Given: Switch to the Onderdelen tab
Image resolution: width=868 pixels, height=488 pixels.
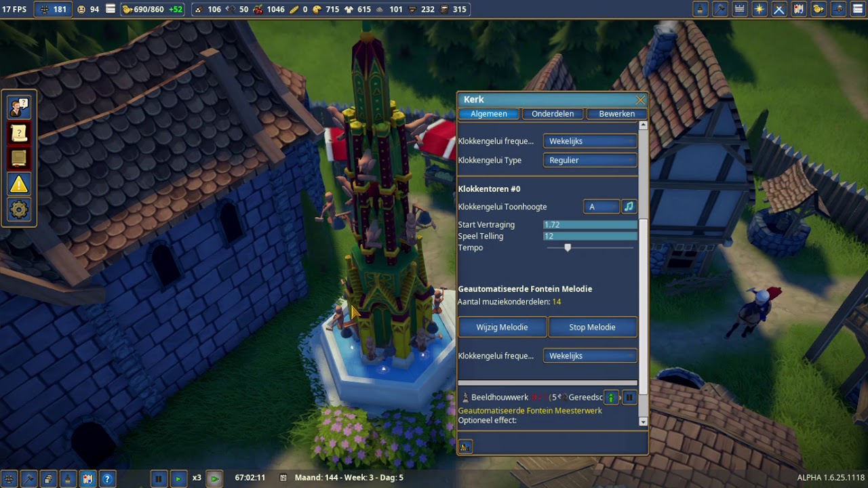Looking at the screenshot, I should [x=553, y=114].
